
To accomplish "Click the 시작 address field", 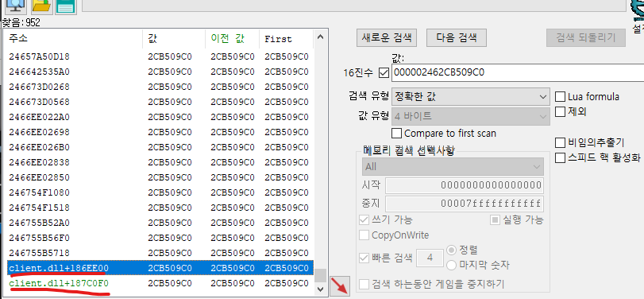I will point(464,185).
